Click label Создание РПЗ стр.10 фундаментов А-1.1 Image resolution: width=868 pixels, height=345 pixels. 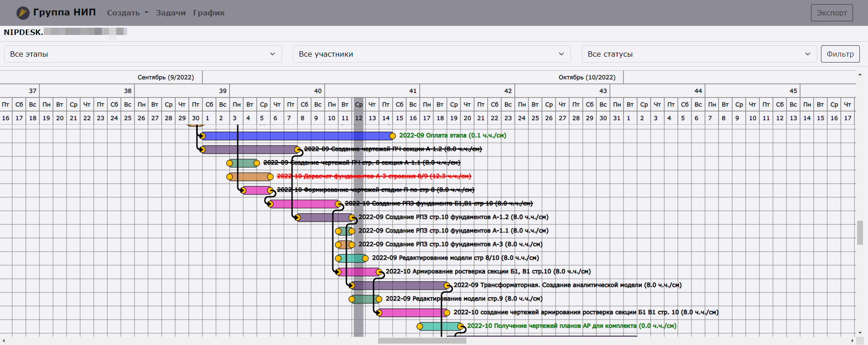click(453, 230)
